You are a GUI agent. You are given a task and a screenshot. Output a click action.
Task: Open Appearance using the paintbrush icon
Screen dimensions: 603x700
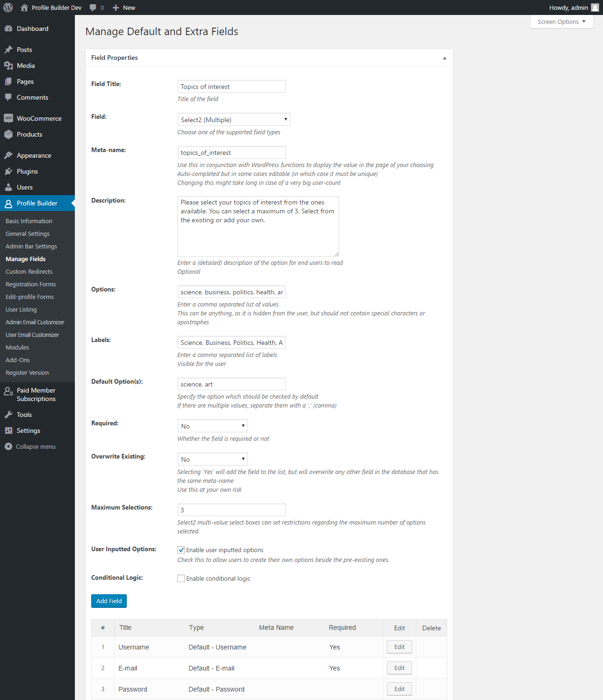tap(8, 155)
